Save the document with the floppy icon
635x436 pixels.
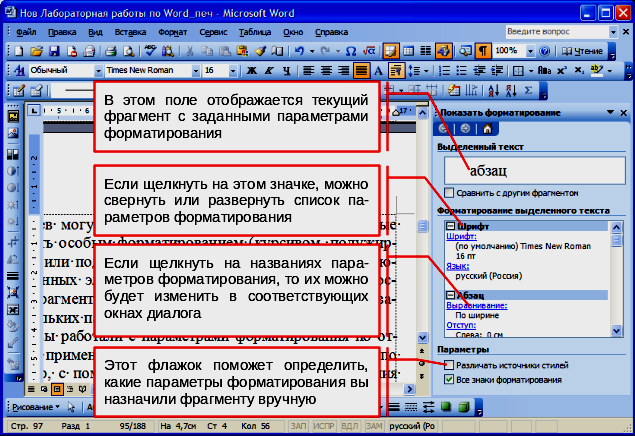coord(54,51)
